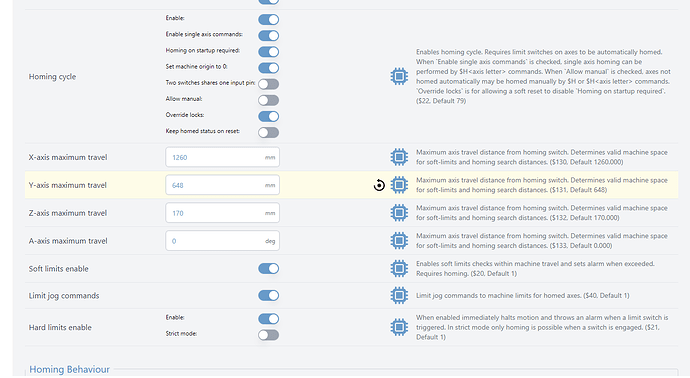Viewport: 690px width, 378px height.
Task: Disable the Homing cycle Enable toggle
Action: tap(268, 19)
